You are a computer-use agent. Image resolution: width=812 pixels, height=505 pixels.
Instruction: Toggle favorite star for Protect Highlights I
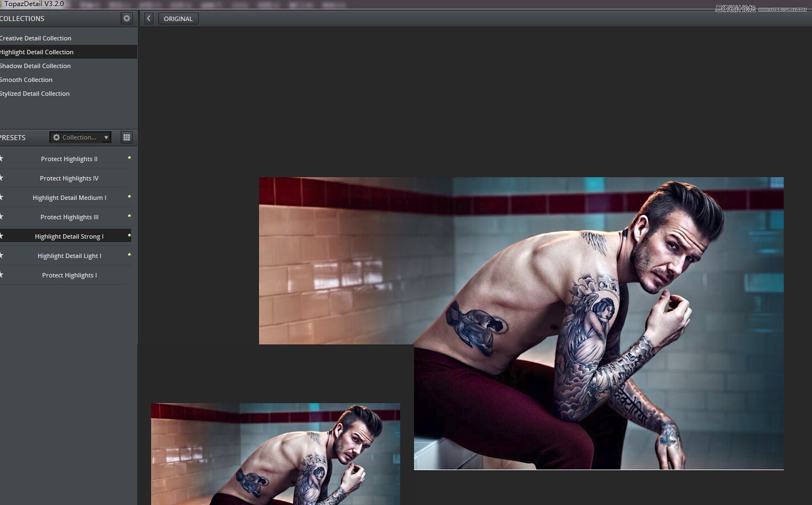2,275
